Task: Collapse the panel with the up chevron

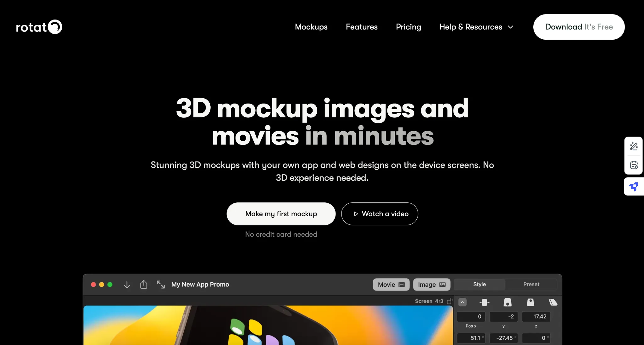Action: click(462, 302)
